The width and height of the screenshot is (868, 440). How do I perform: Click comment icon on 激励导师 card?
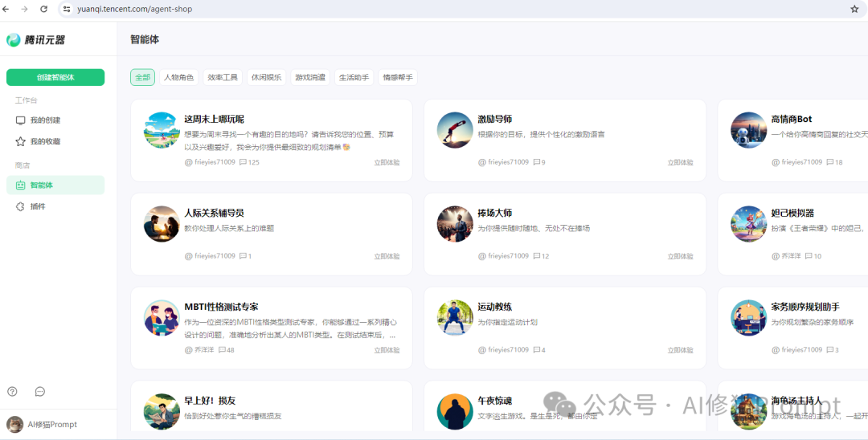[536, 162]
